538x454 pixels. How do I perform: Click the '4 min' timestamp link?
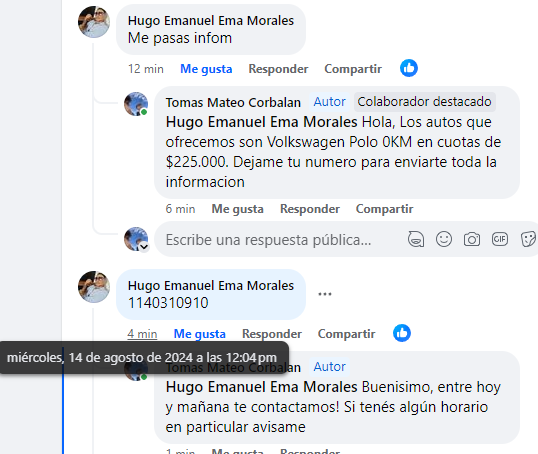(x=142, y=334)
